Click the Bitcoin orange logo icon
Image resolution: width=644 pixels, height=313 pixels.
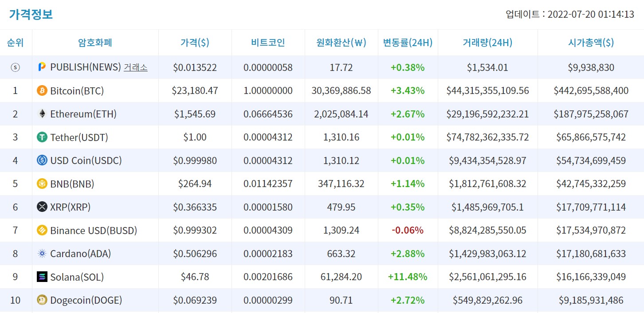pyautogui.click(x=42, y=90)
